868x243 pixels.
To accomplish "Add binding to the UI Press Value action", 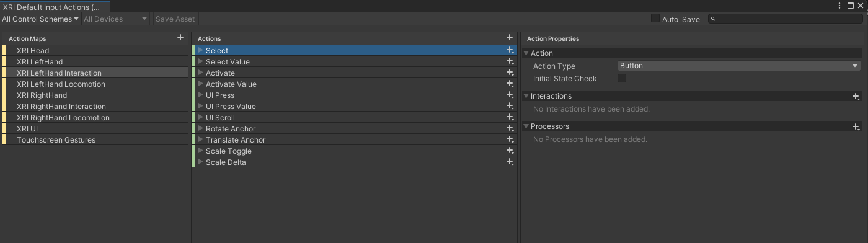I will 510,106.
